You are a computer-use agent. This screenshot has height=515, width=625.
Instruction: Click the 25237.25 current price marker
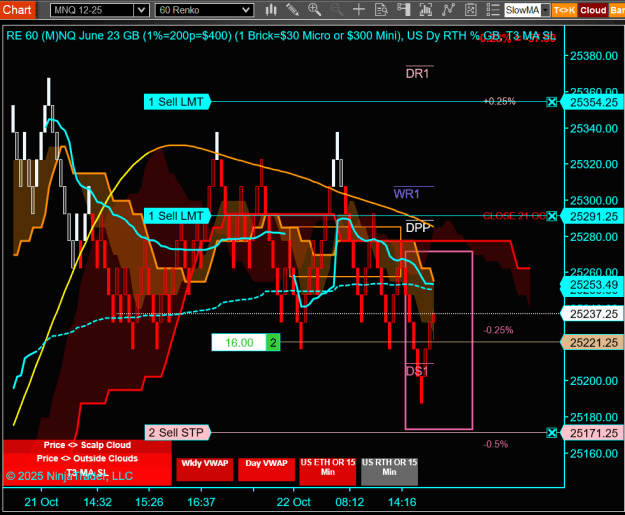pyautogui.click(x=593, y=314)
